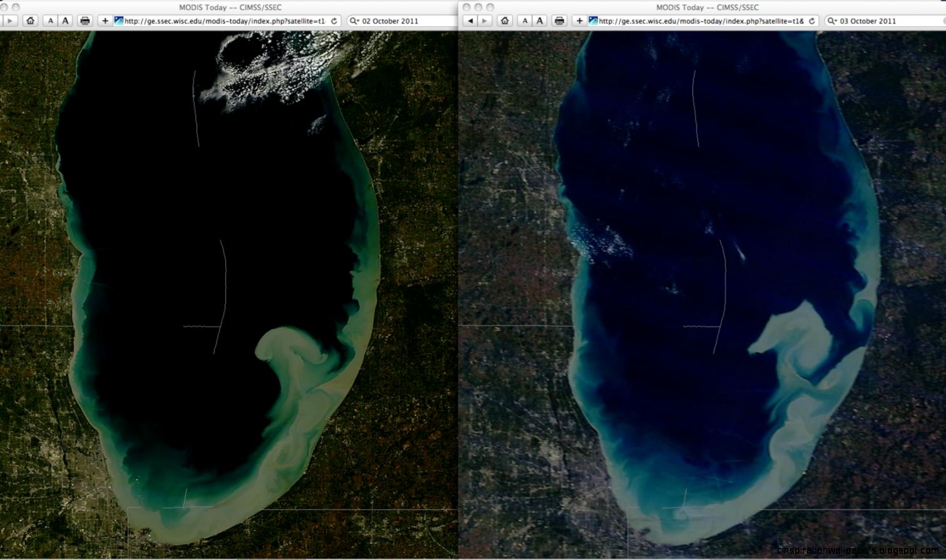Open a new tab with the plus button, right window
Viewport: 946px width, 560px height.
[579, 21]
